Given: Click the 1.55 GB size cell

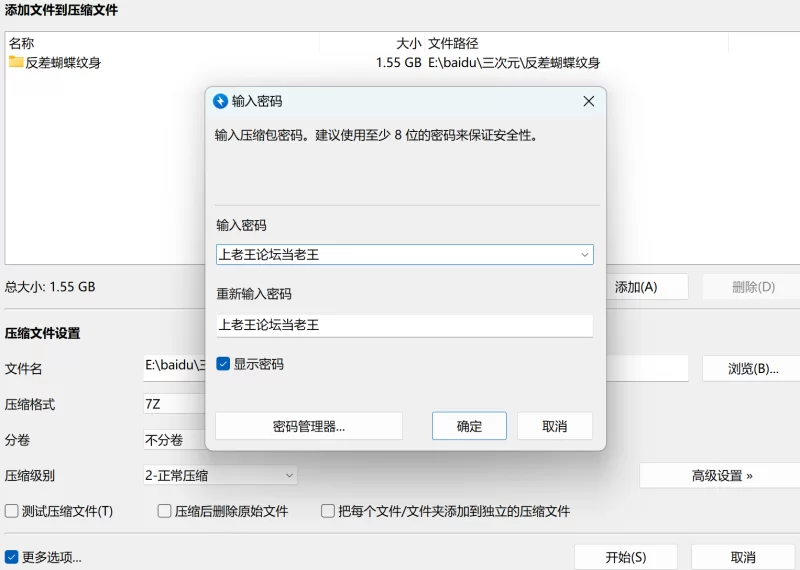Looking at the screenshot, I should tap(398, 63).
